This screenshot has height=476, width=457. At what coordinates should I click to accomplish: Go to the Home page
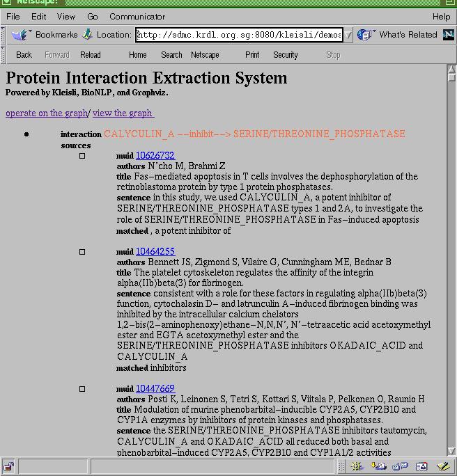coord(138,55)
